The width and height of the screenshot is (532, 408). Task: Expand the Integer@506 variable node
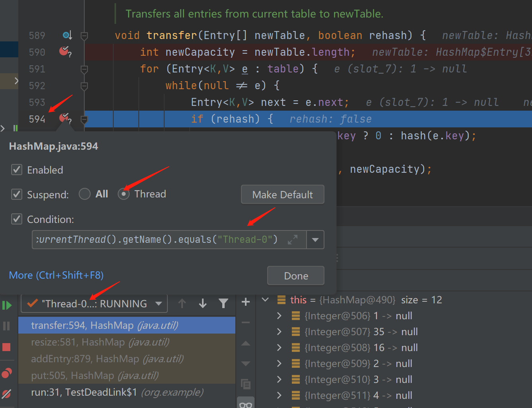pyautogui.click(x=279, y=316)
